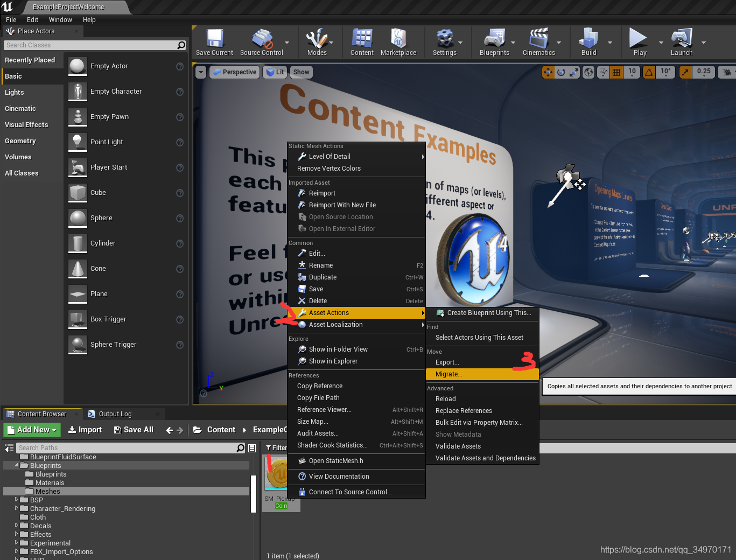Open the Settings toolbar icon
This screenshot has height=560, width=736.
coord(445,42)
